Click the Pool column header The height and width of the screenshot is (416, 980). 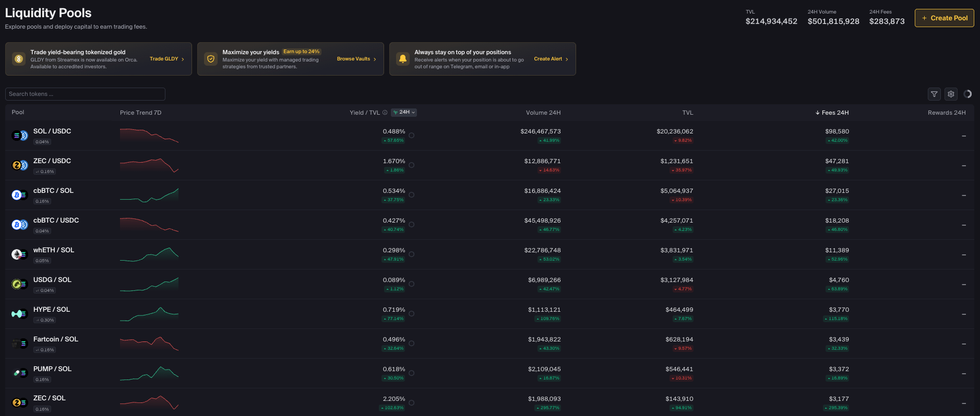[18, 112]
